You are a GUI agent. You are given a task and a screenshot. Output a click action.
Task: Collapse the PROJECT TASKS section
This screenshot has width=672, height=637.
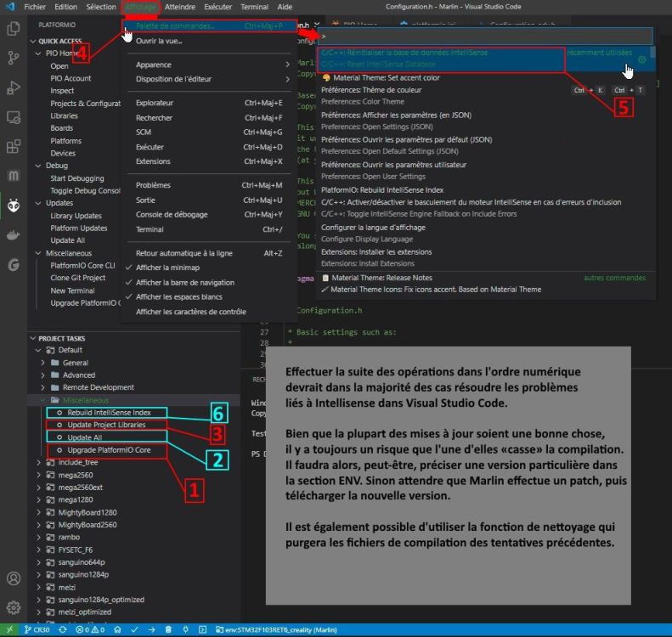point(33,338)
